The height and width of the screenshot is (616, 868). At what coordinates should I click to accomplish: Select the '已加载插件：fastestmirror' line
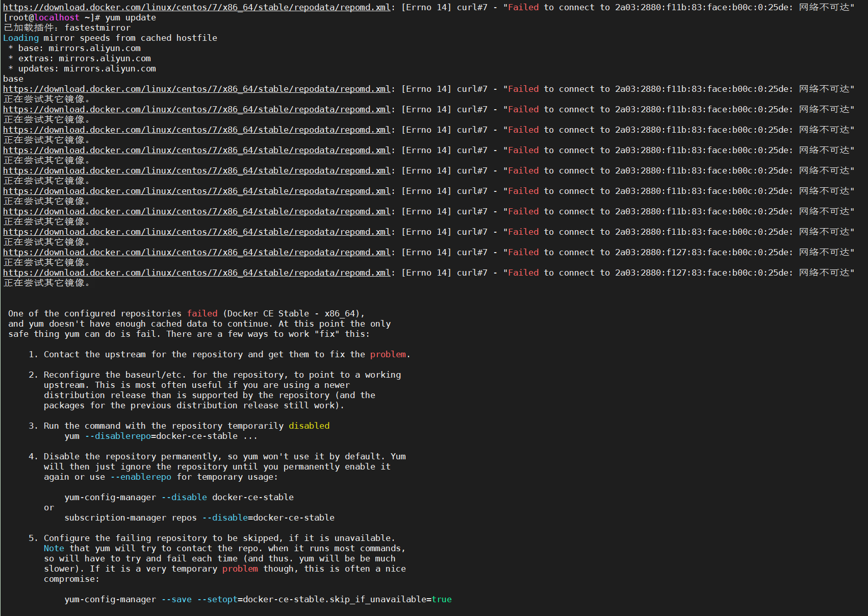[x=67, y=28]
